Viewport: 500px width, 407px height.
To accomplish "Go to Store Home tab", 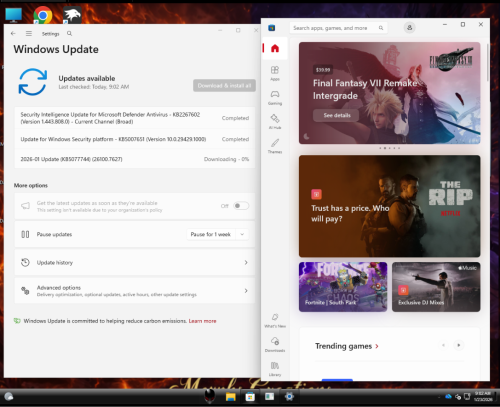I will tap(275, 49).
